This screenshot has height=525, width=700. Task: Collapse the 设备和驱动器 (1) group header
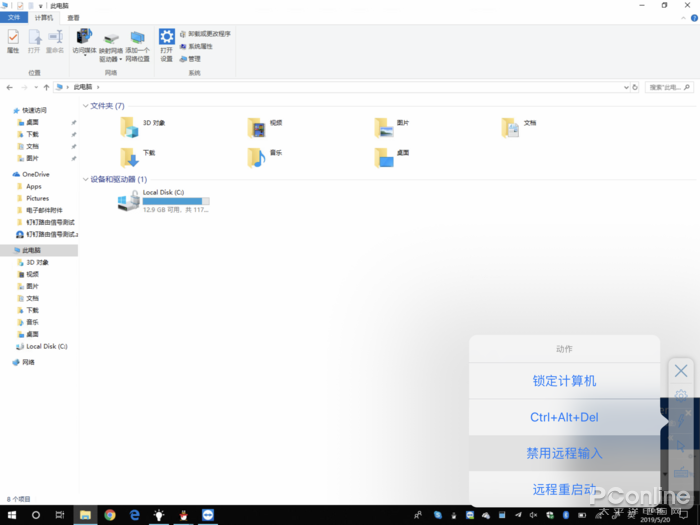coord(85,179)
